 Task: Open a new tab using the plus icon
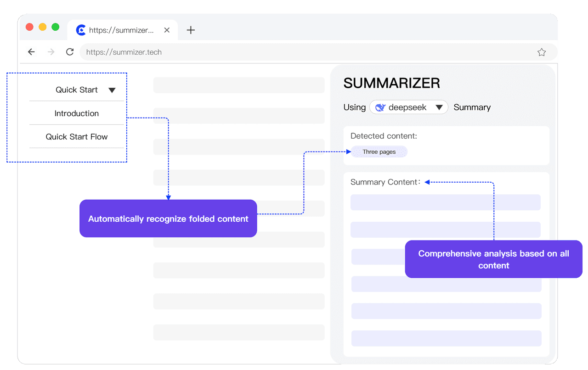[191, 30]
